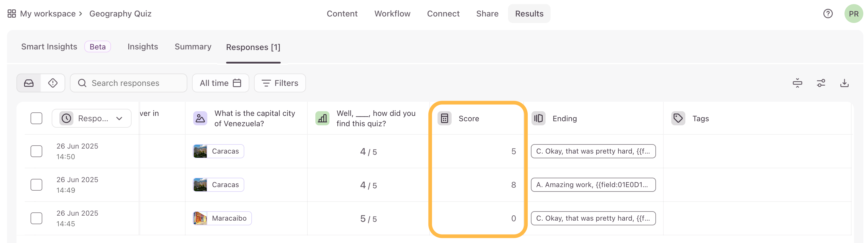The image size is (868, 243).
Task: Click the Search responses field
Action: (x=128, y=83)
